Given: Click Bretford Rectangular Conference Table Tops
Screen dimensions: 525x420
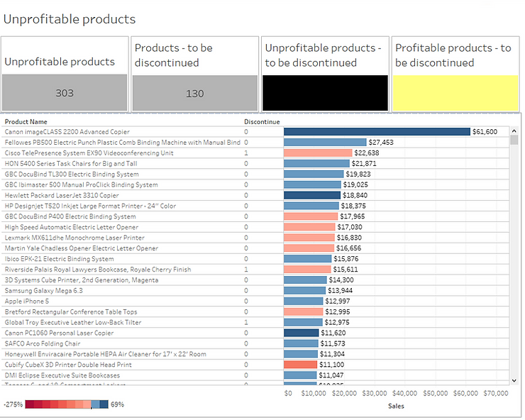Looking at the screenshot, I should pyautogui.click(x=71, y=312).
